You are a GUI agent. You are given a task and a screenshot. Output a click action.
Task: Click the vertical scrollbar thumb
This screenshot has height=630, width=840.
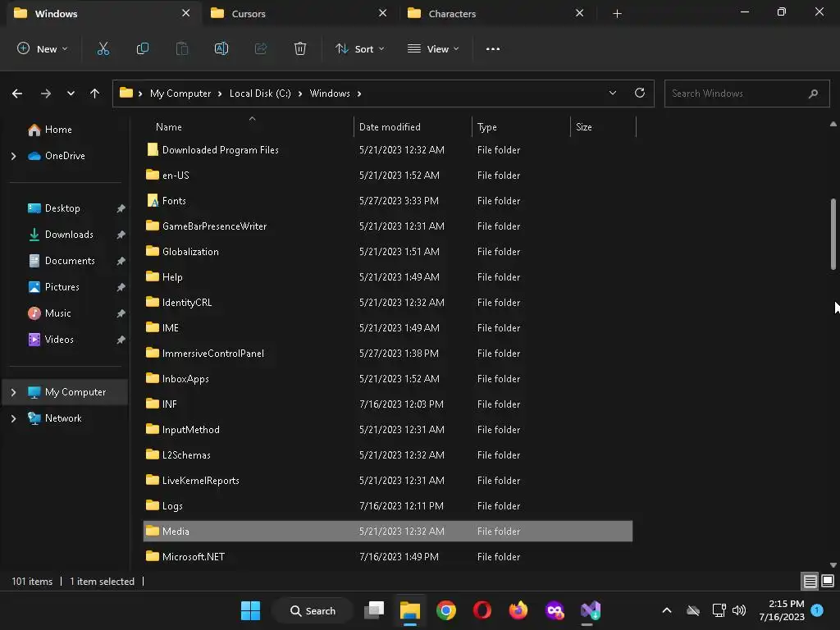pyautogui.click(x=833, y=234)
